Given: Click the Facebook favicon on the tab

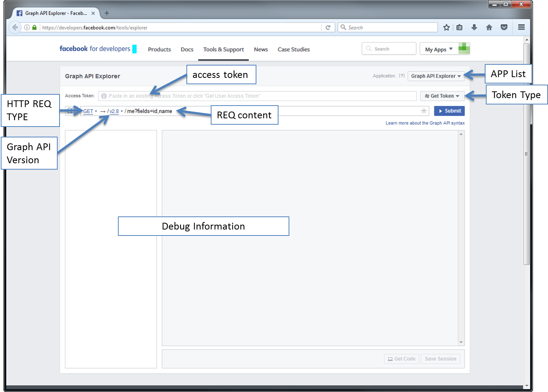Looking at the screenshot, I should [19, 13].
